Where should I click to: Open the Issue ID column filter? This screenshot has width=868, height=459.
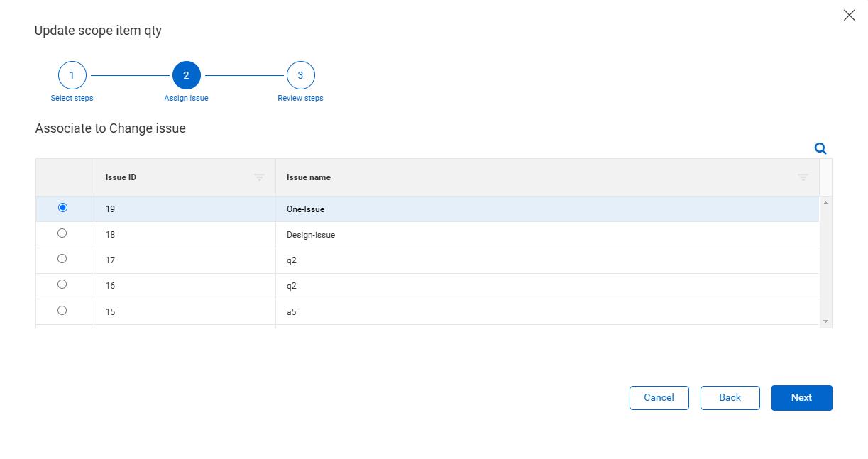[x=259, y=177]
